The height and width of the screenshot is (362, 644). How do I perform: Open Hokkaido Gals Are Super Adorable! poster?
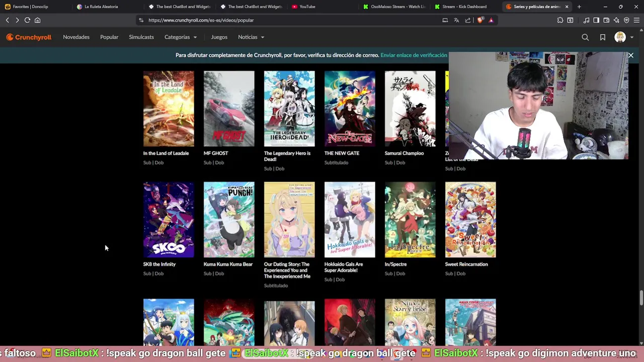(x=350, y=220)
